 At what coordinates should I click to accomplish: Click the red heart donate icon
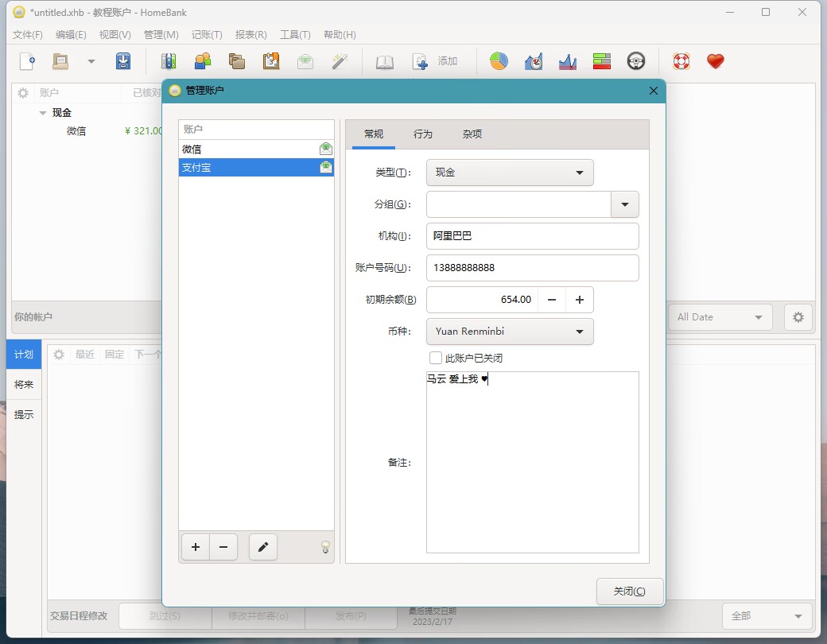pyautogui.click(x=716, y=61)
